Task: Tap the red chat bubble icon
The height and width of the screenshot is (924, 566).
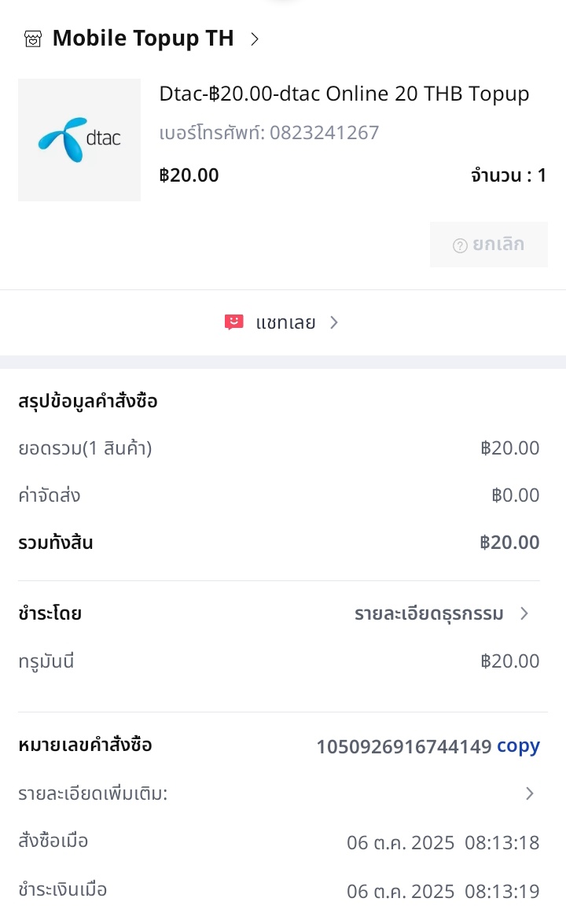Action: [233, 322]
